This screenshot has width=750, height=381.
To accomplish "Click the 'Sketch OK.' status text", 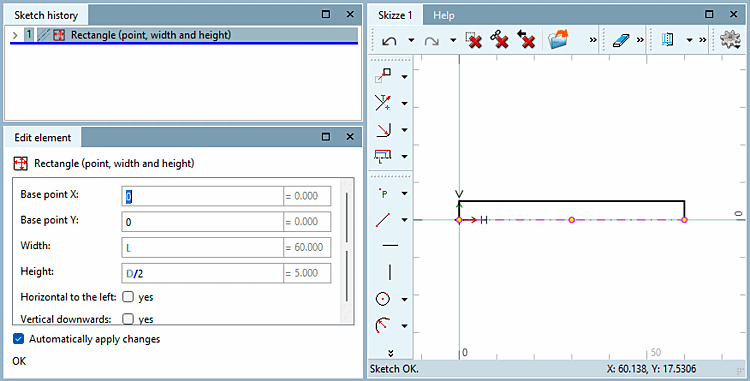I will (x=394, y=369).
